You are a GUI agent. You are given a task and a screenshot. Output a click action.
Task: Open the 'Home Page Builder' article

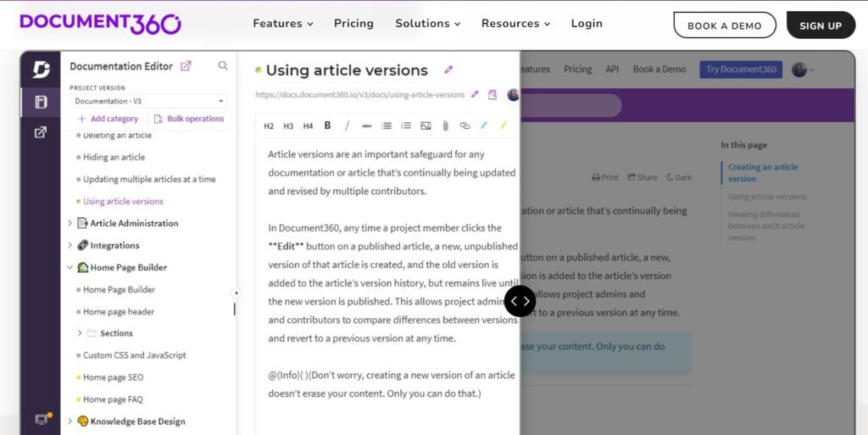(x=119, y=289)
